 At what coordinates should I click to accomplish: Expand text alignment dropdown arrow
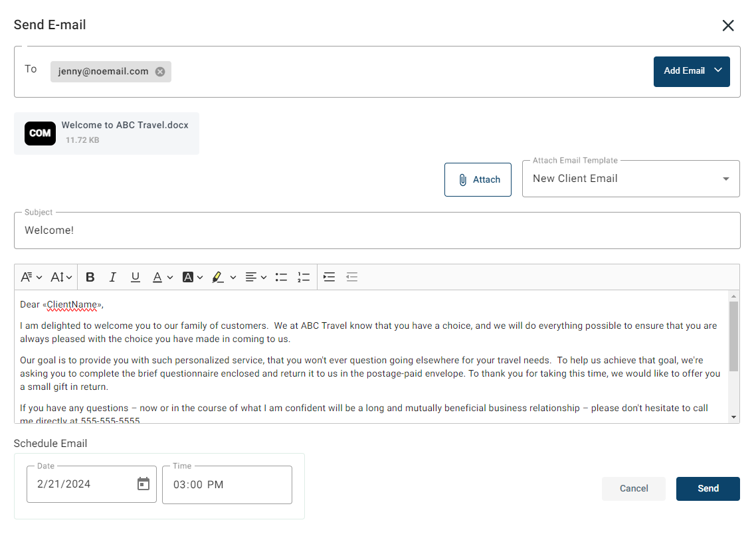point(264,277)
